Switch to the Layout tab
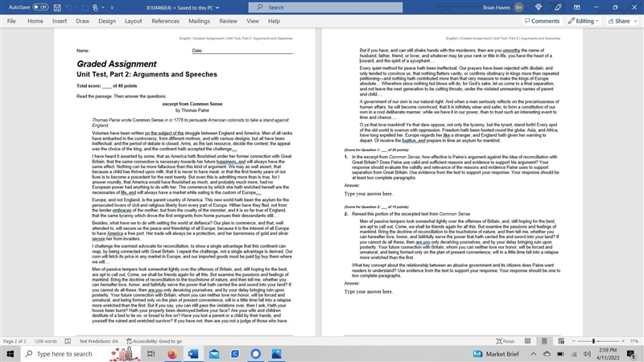644x362 pixels. pos(133,21)
